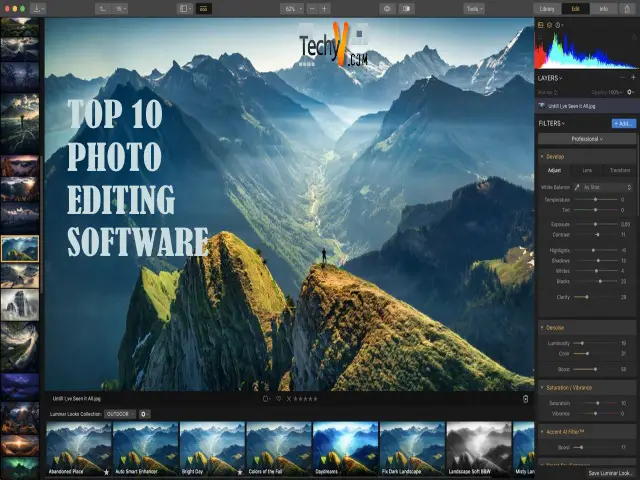The width and height of the screenshot is (640, 480).
Task: Adjust the Temperature slider
Action: (x=596, y=200)
